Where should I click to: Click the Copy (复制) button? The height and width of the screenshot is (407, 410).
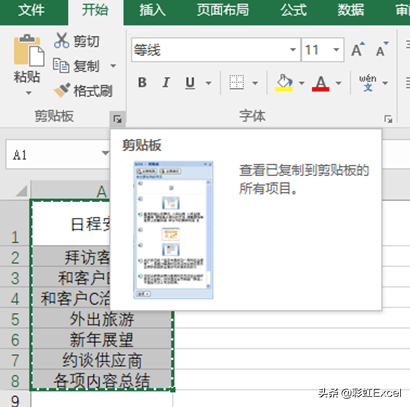[x=77, y=66]
